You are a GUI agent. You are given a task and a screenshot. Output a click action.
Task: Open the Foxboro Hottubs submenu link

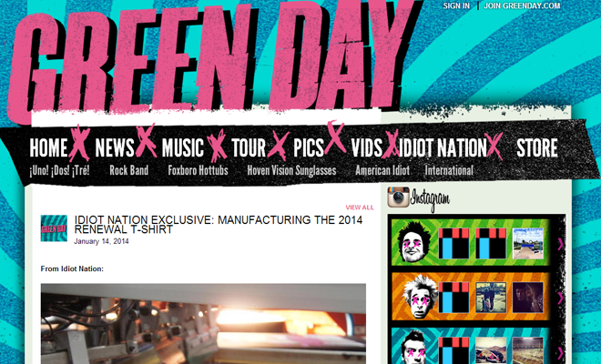(x=198, y=170)
